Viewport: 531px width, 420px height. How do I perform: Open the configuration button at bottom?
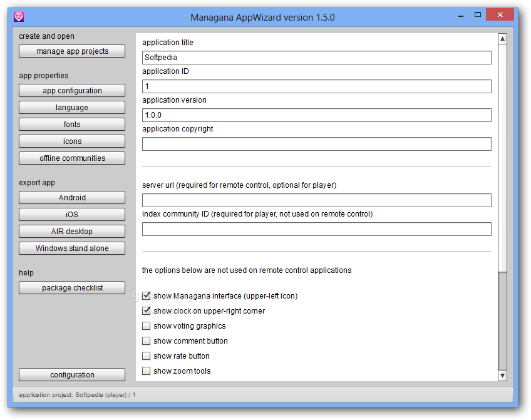click(72, 375)
